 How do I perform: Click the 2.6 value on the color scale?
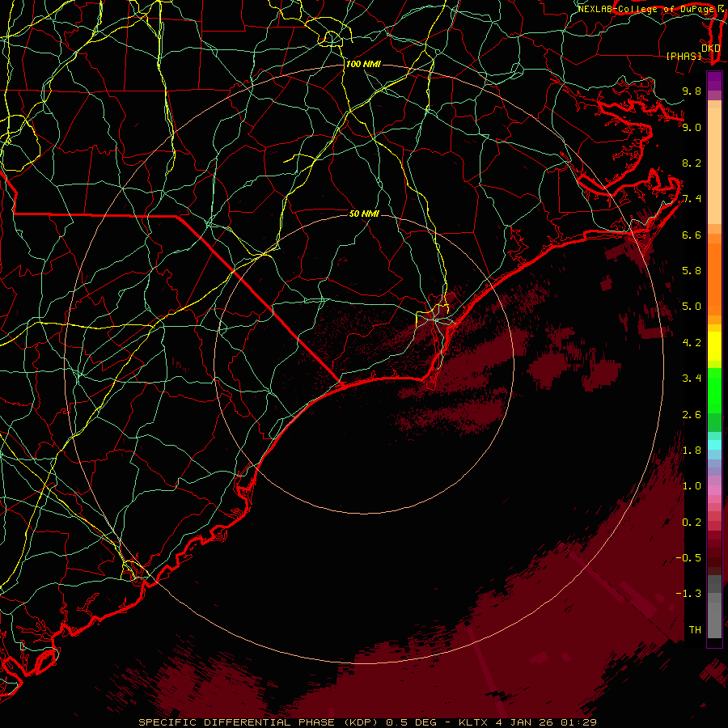692,415
